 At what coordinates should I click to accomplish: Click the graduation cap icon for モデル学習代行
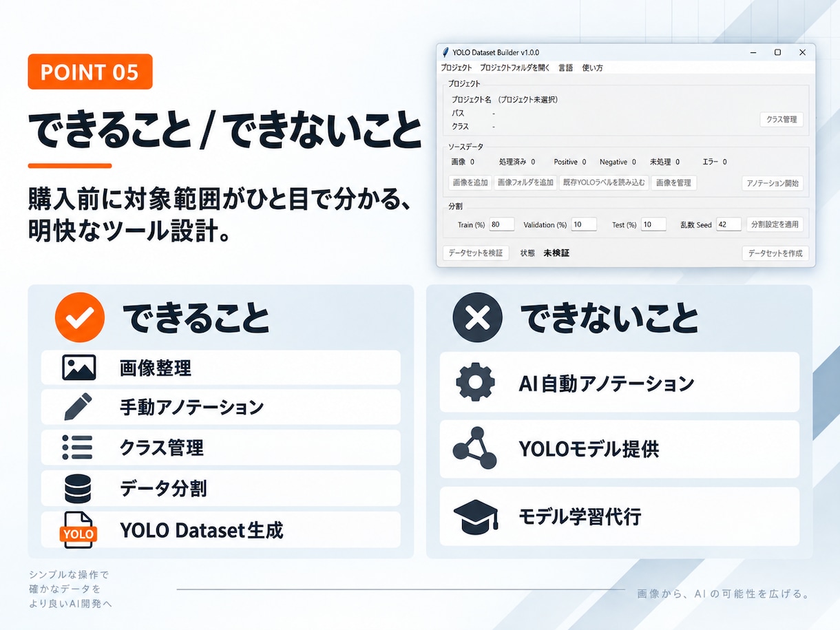[476, 516]
